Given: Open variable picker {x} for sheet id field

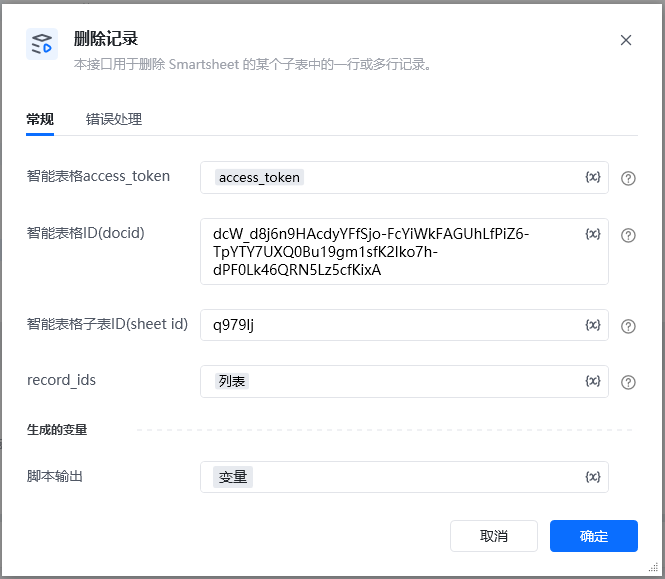Looking at the screenshot, I should point(593,325).
